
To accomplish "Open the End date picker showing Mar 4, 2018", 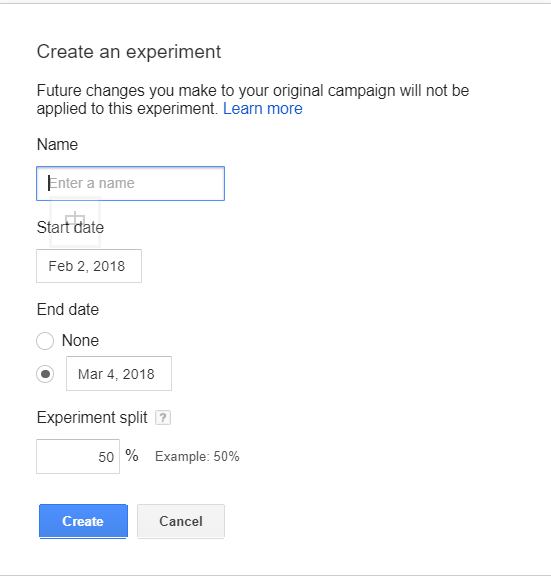I will point(119,374).
